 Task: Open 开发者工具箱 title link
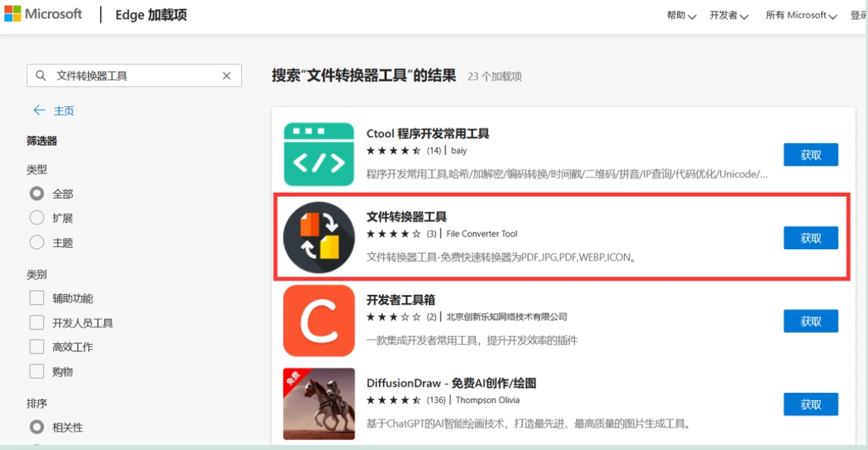pos(401,300)
